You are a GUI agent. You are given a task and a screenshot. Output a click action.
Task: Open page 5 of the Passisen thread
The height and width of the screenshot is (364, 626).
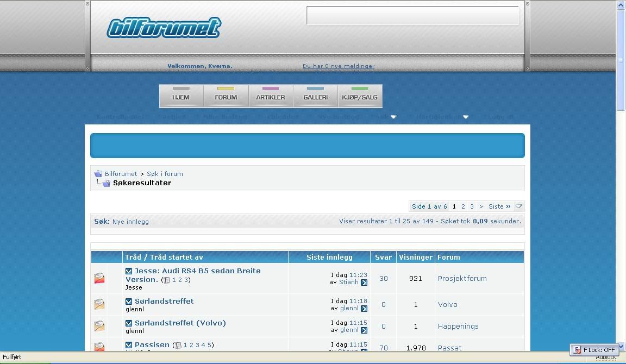(209, 345)
